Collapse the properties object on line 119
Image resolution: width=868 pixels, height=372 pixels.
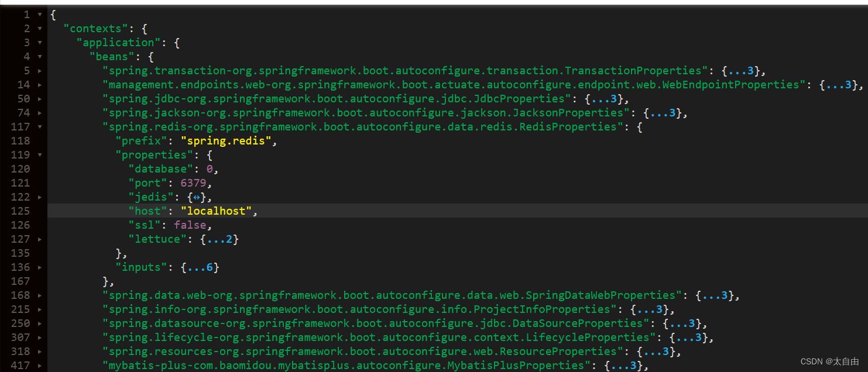click(40, 154)
